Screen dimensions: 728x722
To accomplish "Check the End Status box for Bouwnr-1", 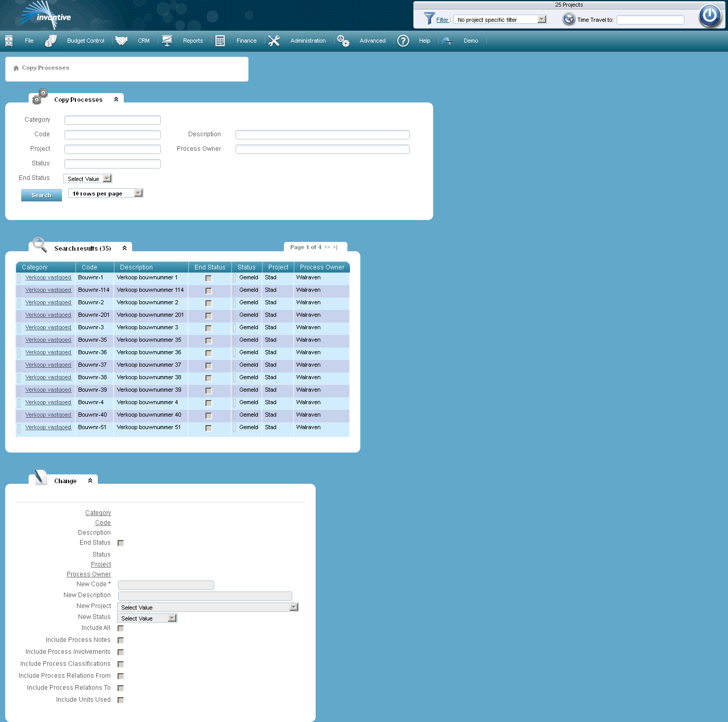I will 209,278.
